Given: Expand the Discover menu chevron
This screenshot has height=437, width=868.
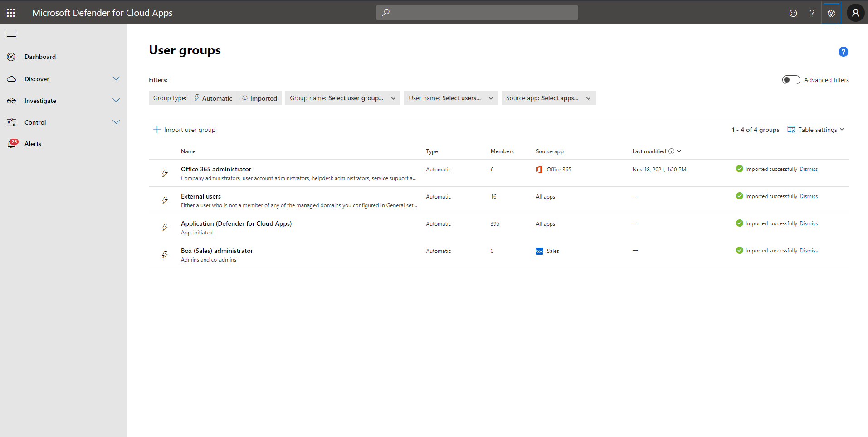Looking at the screenshot, I should [116, 78].
